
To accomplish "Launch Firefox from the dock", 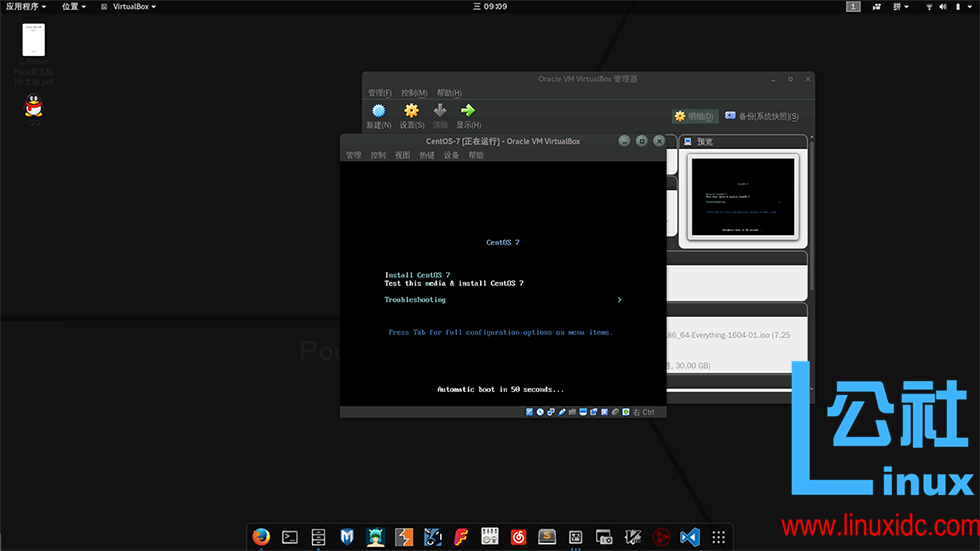I will point(261,537).
